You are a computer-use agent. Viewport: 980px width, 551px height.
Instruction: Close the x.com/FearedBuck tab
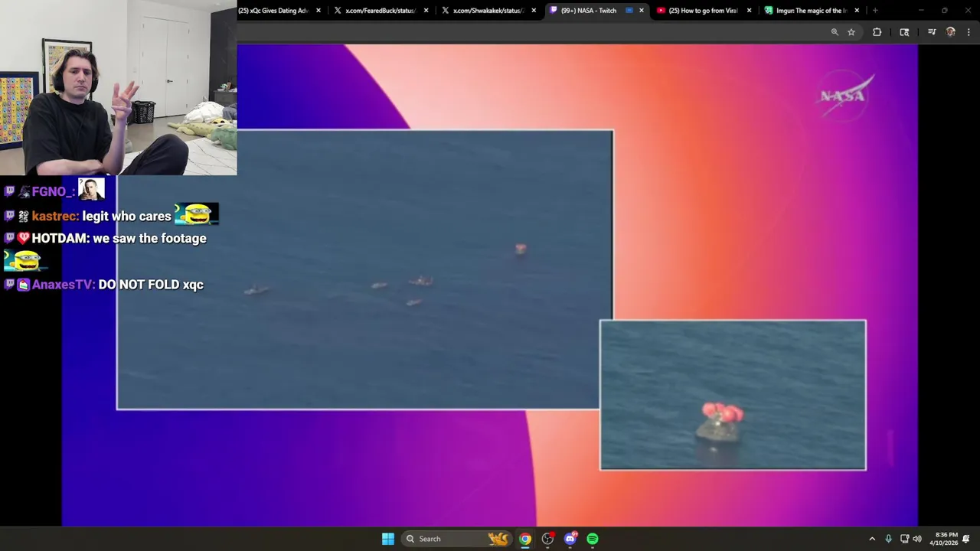[x=426, y=11]
